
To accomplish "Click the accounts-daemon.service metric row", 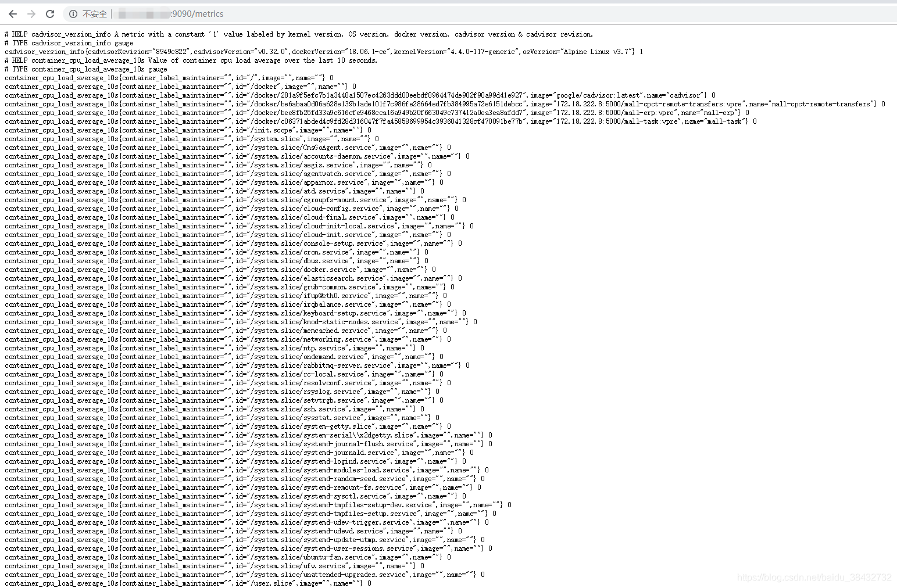I will [237, 156].
